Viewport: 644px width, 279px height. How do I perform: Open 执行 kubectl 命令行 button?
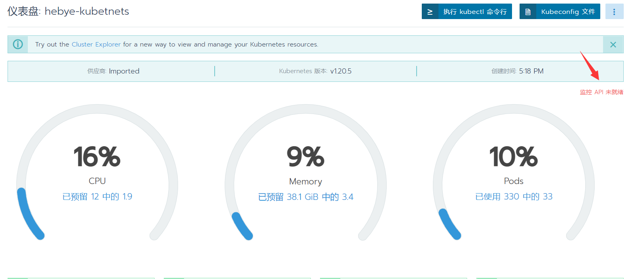pyautogui.click(x=467, y=12)
